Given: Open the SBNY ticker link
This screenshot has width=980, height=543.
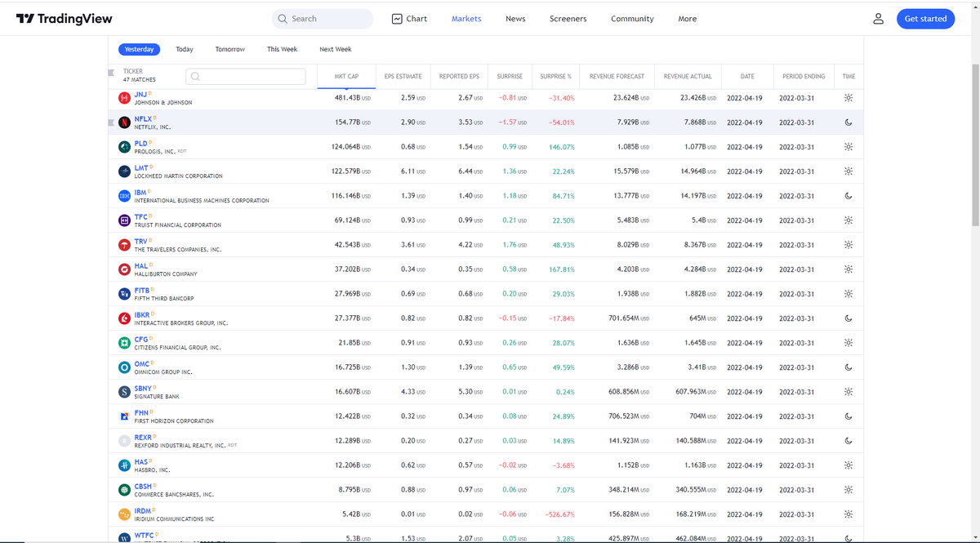Looking at the screenshot, I should (144, 389).
